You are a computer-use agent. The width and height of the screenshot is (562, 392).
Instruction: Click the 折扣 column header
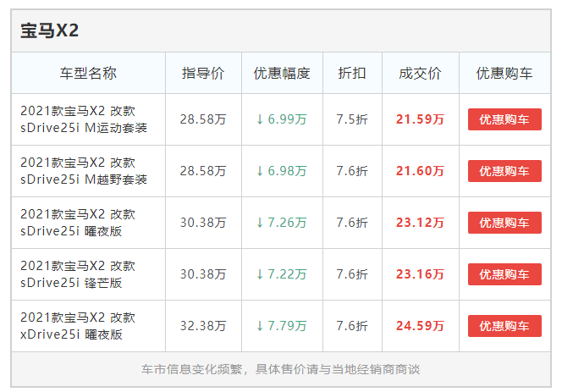pyautogui.click(x=352, y=73)
